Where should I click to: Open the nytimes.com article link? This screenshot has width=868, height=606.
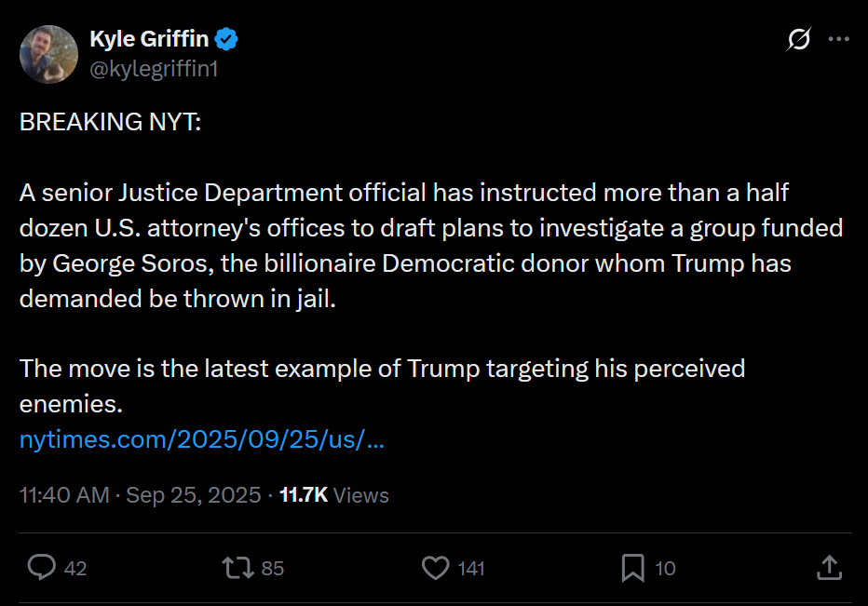(x=202, y=439)
